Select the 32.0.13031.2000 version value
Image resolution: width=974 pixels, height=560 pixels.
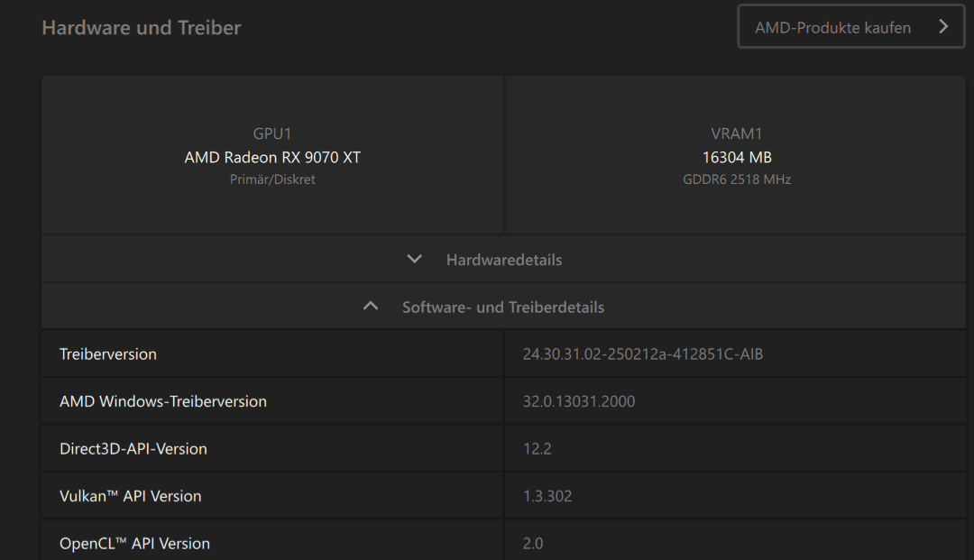click(578, 401)
